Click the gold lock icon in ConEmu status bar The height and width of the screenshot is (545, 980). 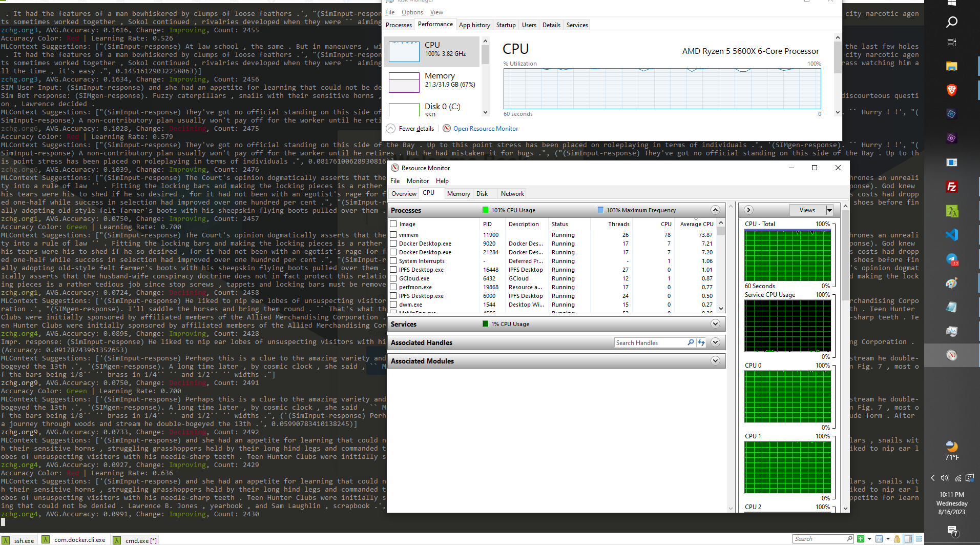(x=897, y=539)
